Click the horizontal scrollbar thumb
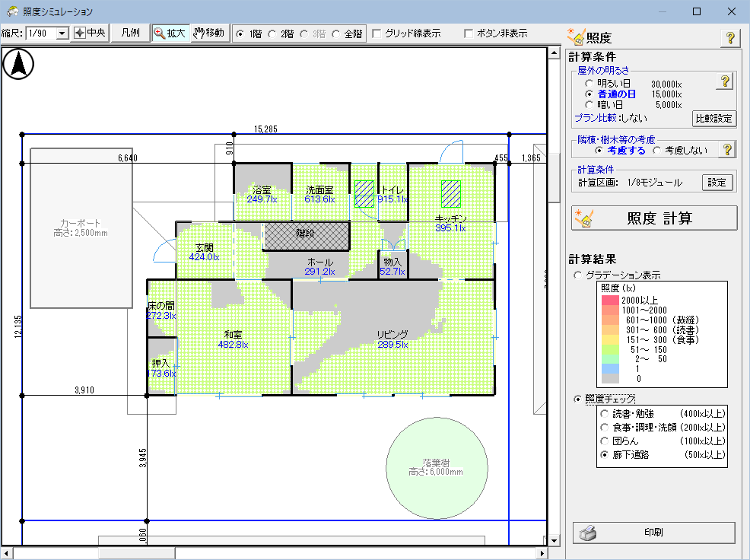Screen dimensions: 750x560 coord(137,553)
